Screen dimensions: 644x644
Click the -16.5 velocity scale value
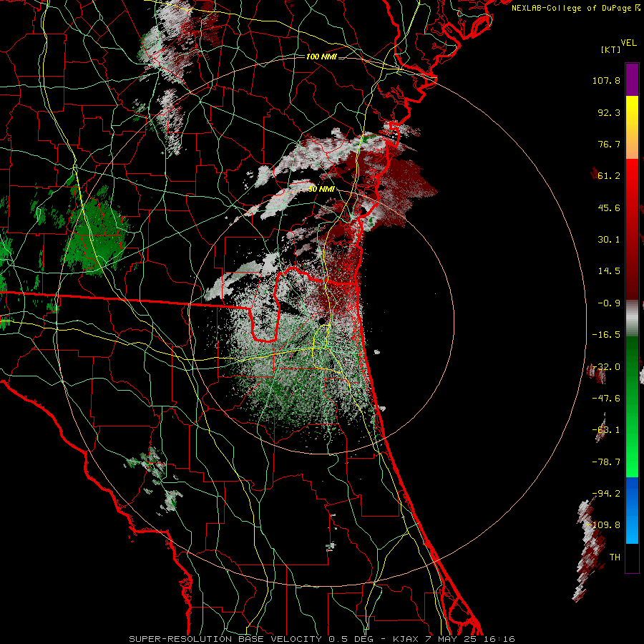pos(606,335)
